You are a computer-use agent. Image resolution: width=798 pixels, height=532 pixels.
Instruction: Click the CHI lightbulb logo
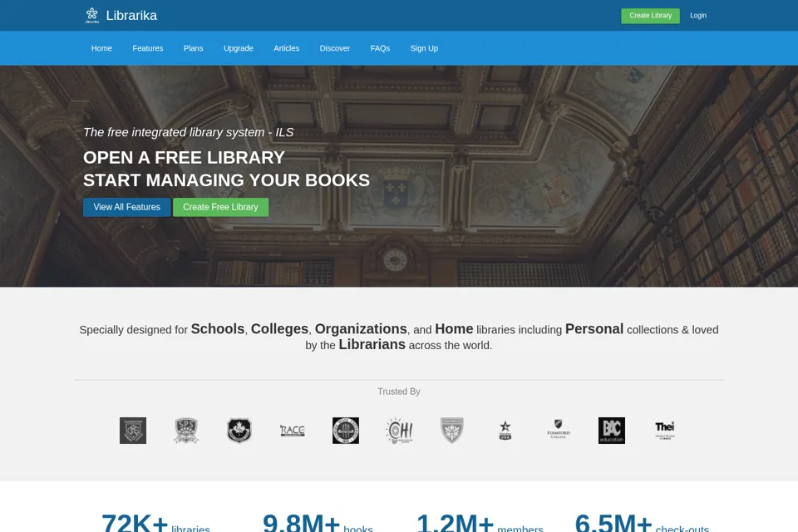point(399,431)
